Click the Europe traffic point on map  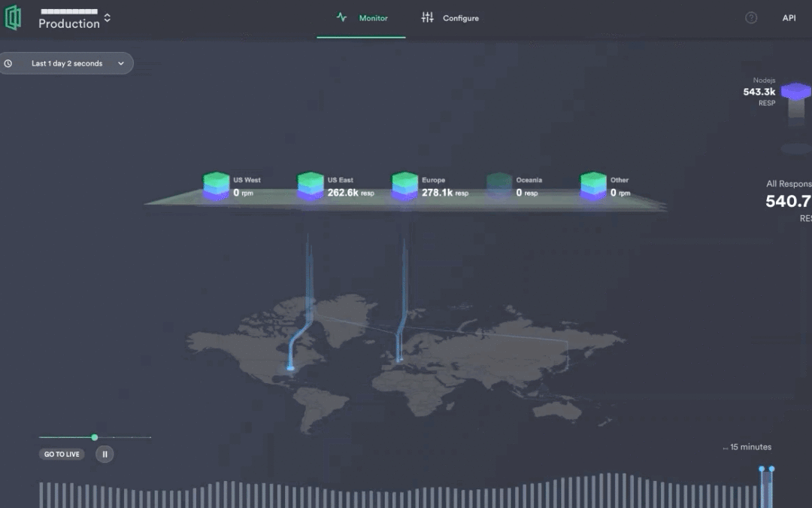[399, 359]
